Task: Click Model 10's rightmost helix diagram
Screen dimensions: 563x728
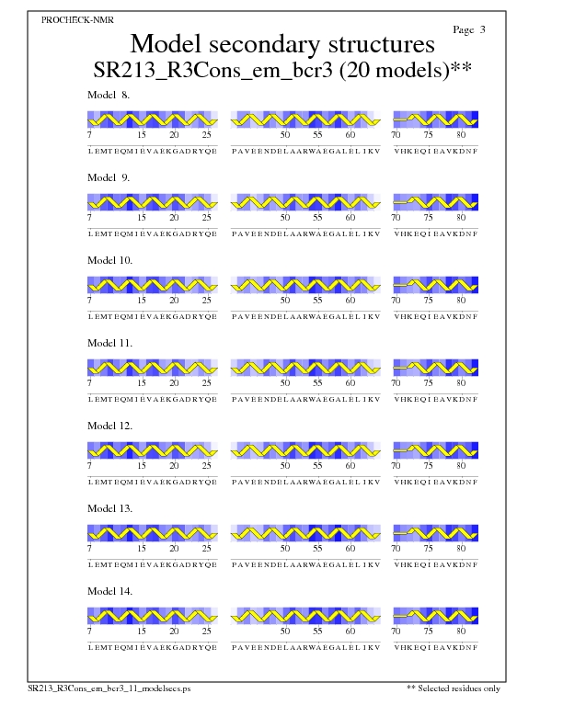Action: [436, 285]
